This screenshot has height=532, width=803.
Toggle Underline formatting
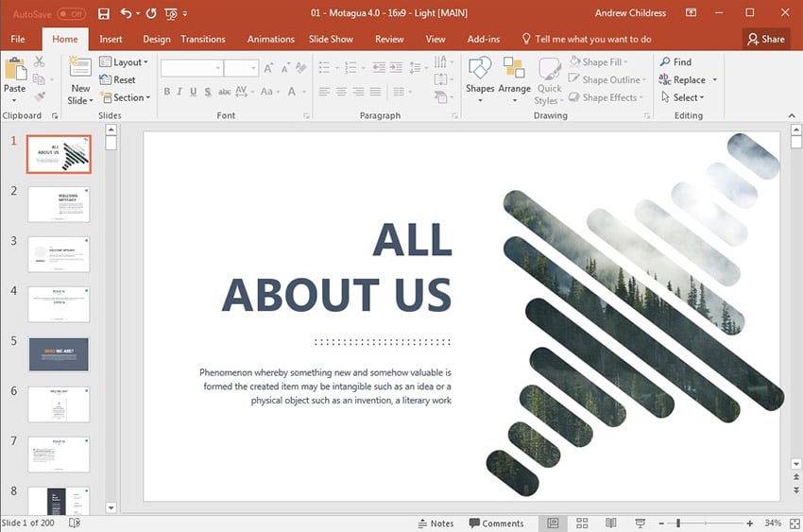pyautogui.click(x=193, y=92)
